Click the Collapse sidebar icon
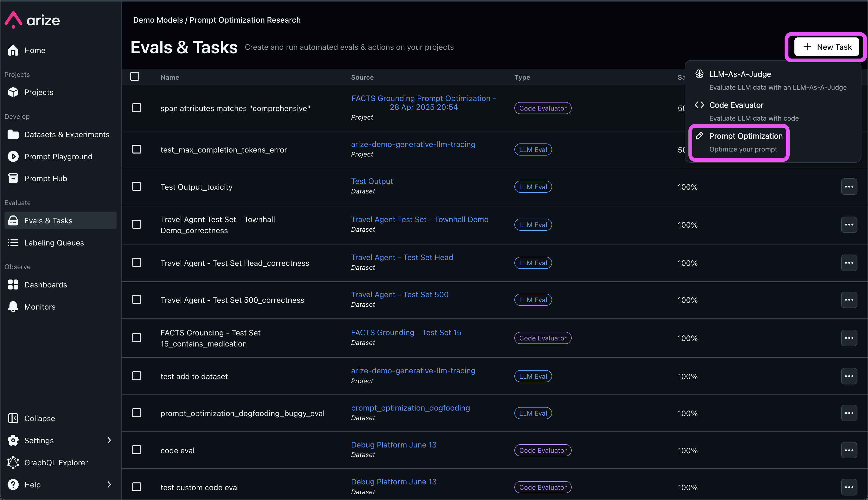The width and height of the screenshot is (868, 500). 13,418
